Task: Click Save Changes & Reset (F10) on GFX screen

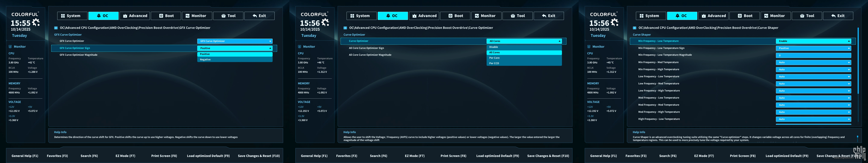Action: [x=258, y=156]
